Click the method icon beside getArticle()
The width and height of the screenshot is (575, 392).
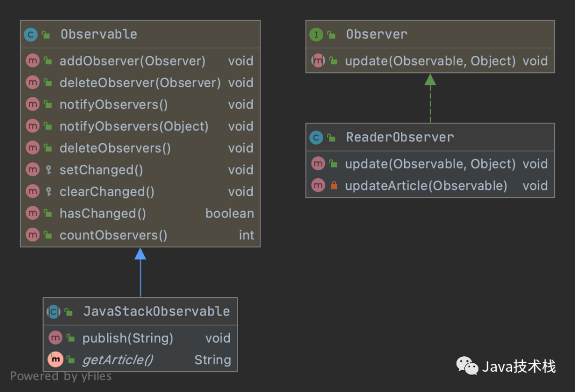pos(55,360)
